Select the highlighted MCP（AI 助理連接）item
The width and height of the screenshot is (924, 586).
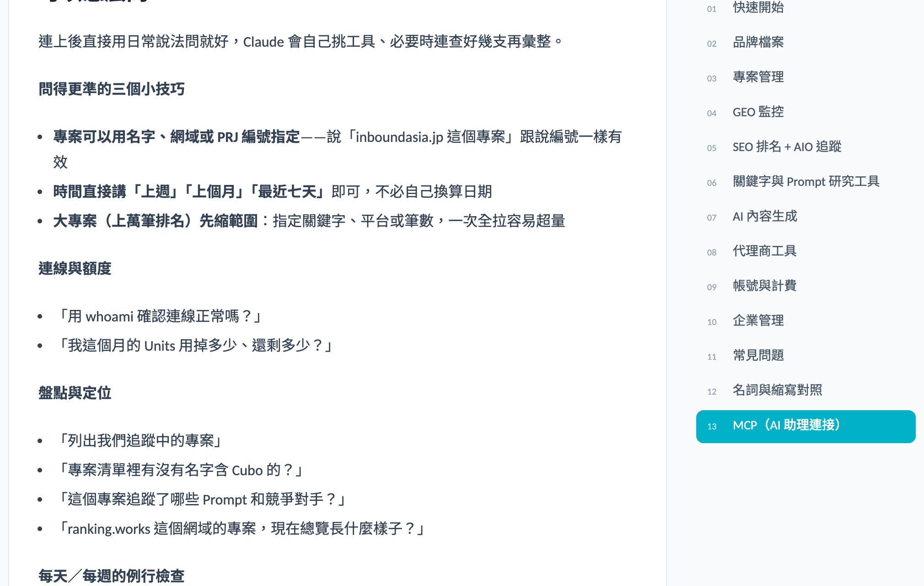(x=806, y=426)
